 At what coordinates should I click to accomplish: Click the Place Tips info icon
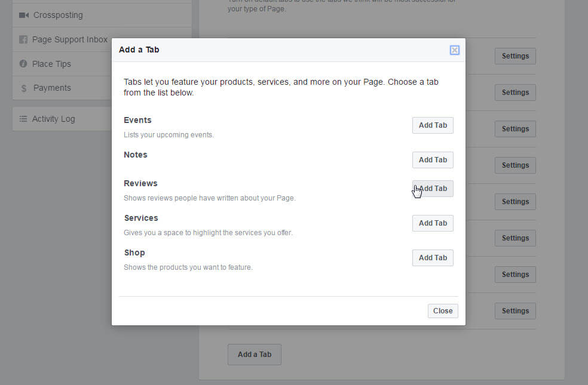coord(24,64)
